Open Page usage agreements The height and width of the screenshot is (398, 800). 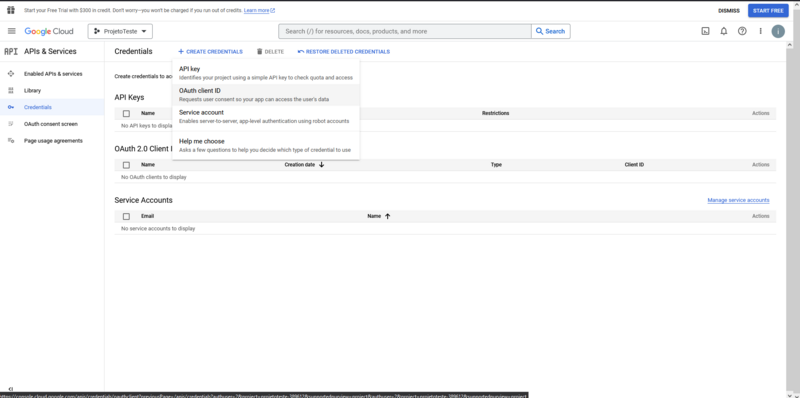pyautogui.click(x=53, y=141)
